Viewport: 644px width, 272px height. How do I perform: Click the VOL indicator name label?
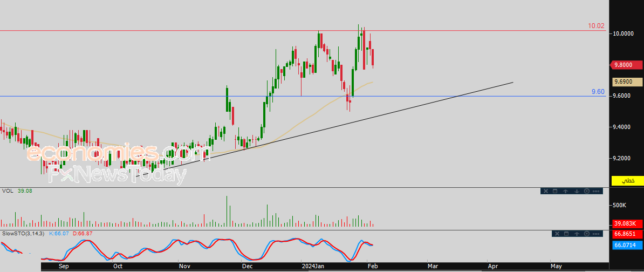coord(8,191)
